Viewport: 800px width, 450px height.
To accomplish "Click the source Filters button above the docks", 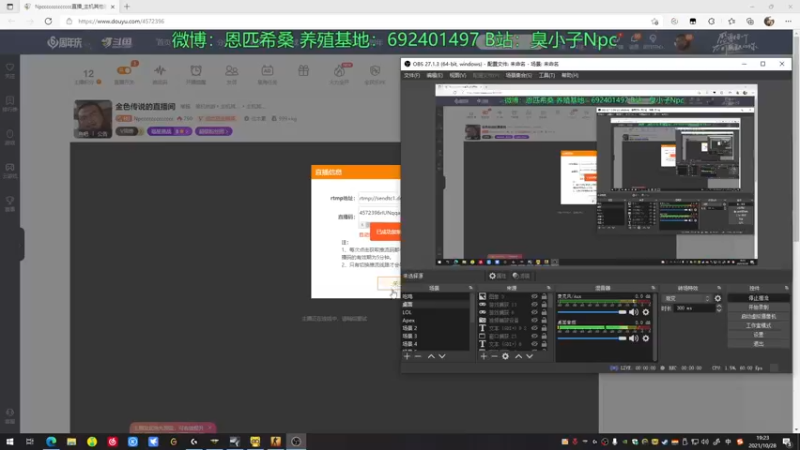I will (521, 276).
